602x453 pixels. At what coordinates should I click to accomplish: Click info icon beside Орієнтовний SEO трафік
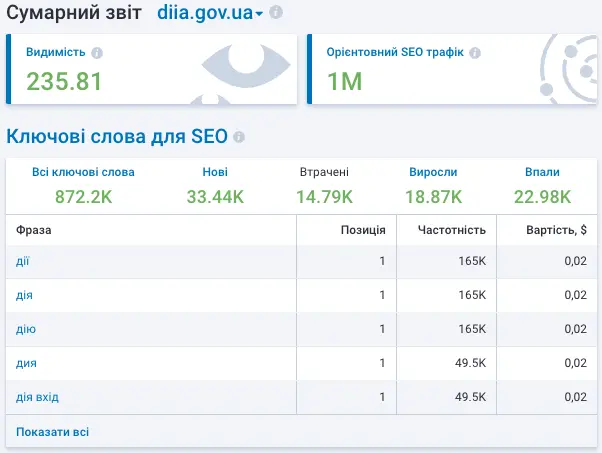(475, 53)
